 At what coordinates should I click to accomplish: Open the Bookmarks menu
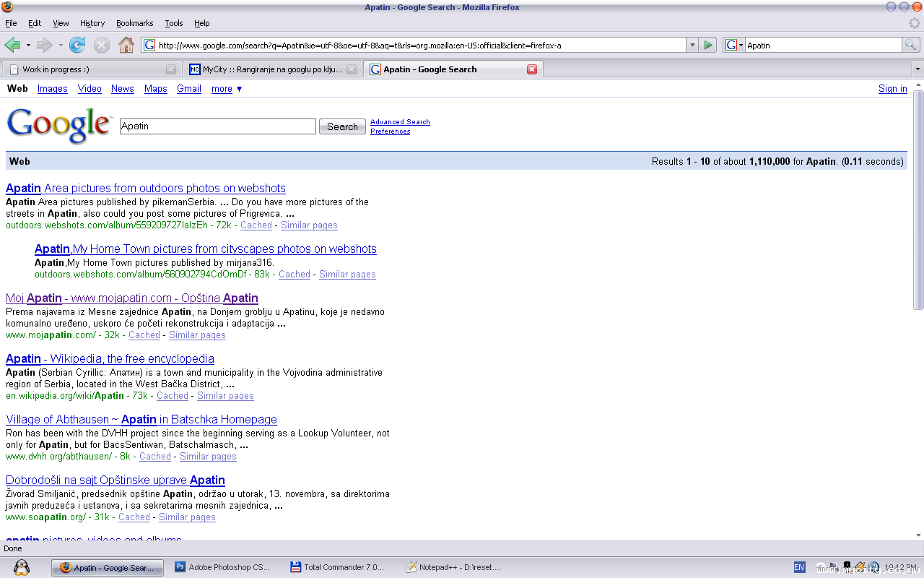tap(135, 23)
